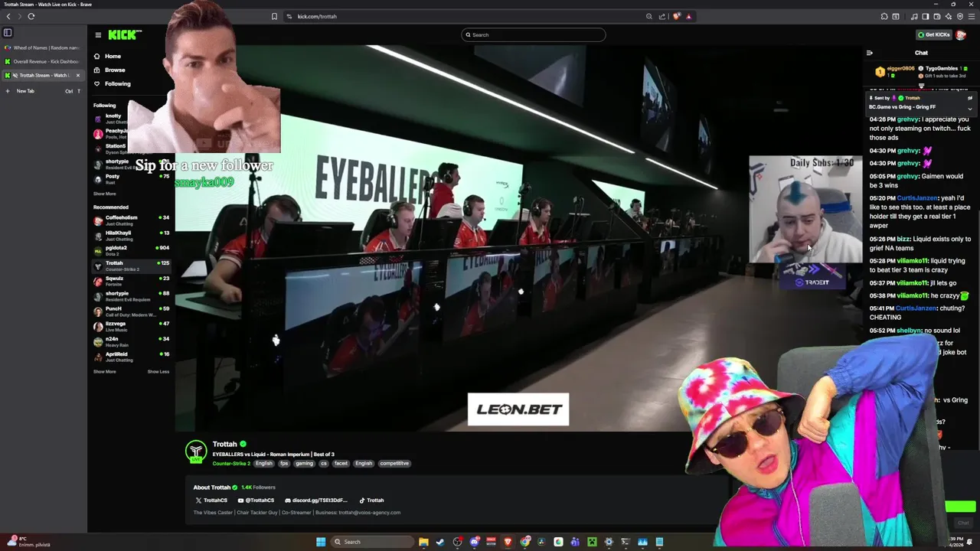The height and width of the screenshot is (551, 980).
Task: Open lizzvega channel in Recommended
Action: [x=130, y=327]
